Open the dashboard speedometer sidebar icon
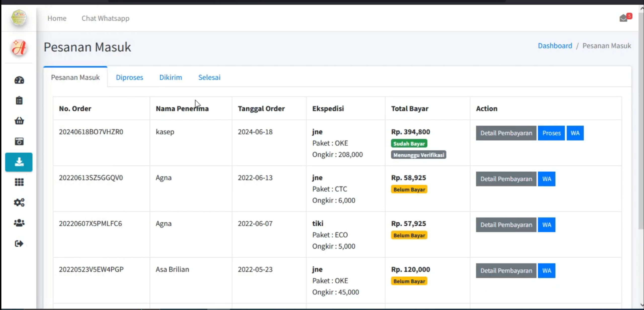The image size is (644, 310). click(x=19, y=80)
